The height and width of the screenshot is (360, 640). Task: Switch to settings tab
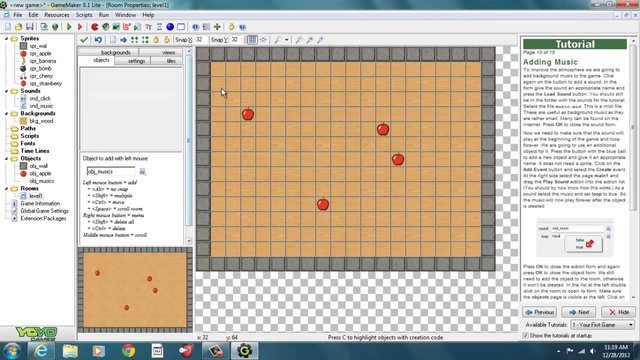tap(133, 61)
